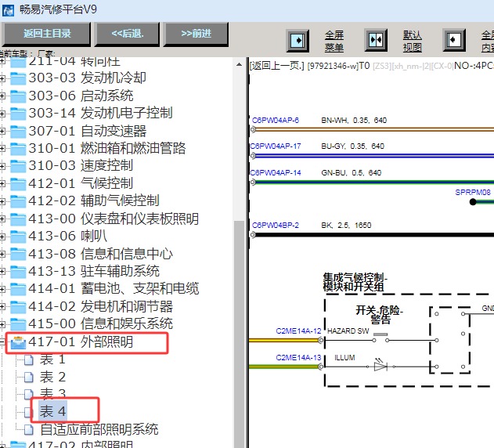Viewport: 494px width, 448px height.
Task: Collapse the 417-01 外部照明 node
Action: click(x=2, y=341)
